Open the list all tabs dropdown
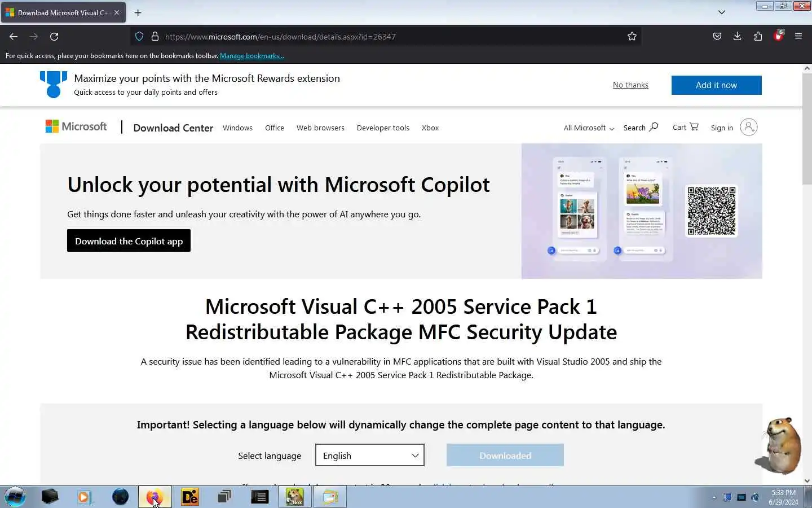Screen dimensions: 812x508 (x=722, y=12)
